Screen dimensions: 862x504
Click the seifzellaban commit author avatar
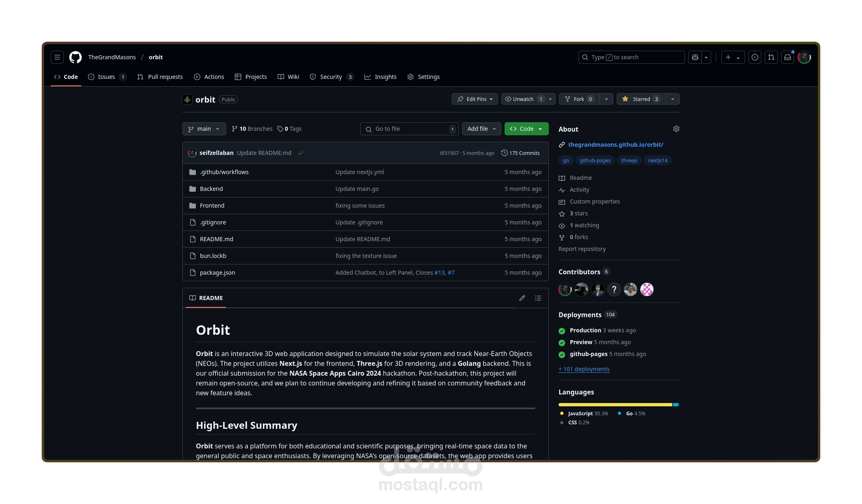[x=192, y=153]
